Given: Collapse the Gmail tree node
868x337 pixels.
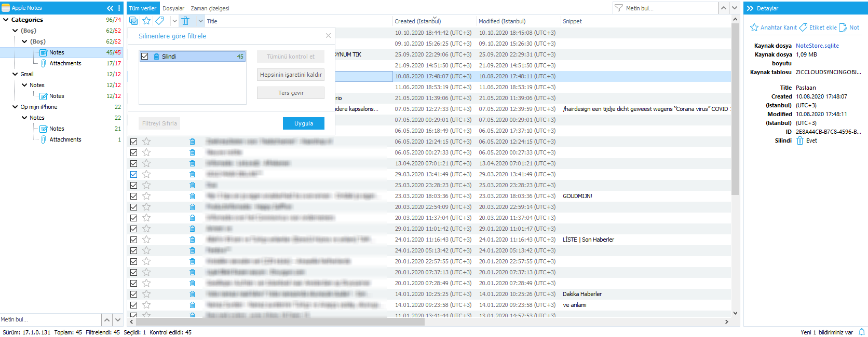Looking at the screenshot, I should click(x=15, y=74).
